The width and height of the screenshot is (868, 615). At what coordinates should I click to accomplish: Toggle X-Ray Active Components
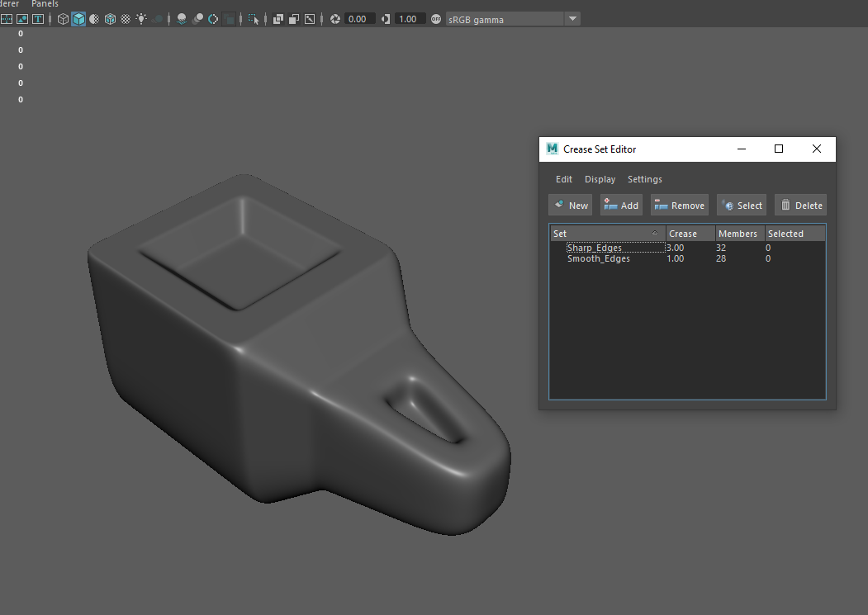[x=294, y=19]
